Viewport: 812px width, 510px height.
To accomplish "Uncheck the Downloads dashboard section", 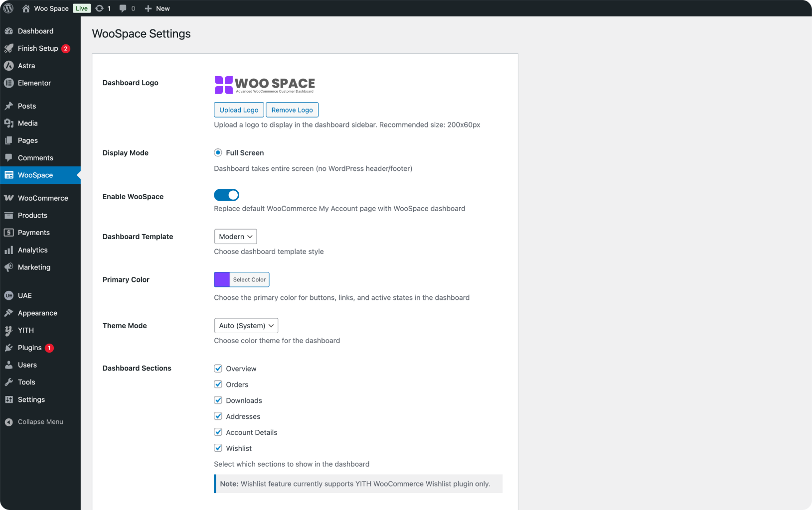I will pos(218,400).
